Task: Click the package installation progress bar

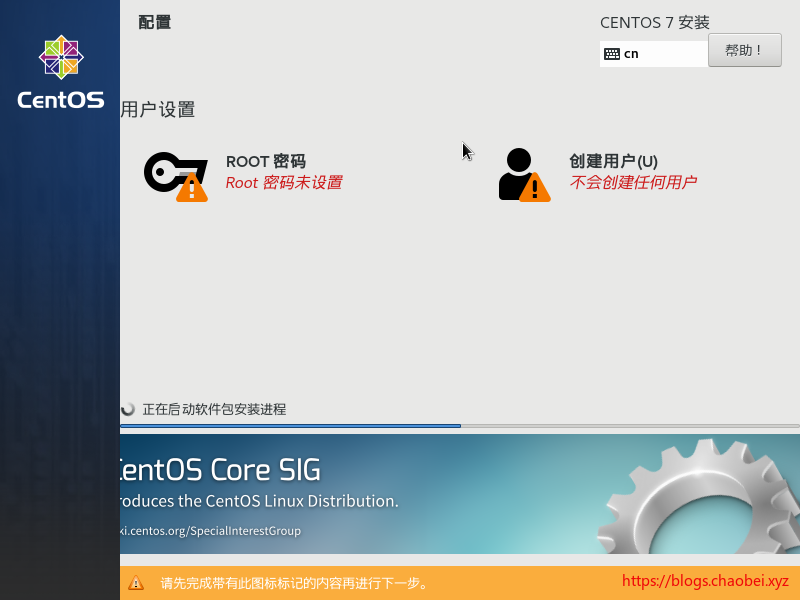Action: coord(460,426)
